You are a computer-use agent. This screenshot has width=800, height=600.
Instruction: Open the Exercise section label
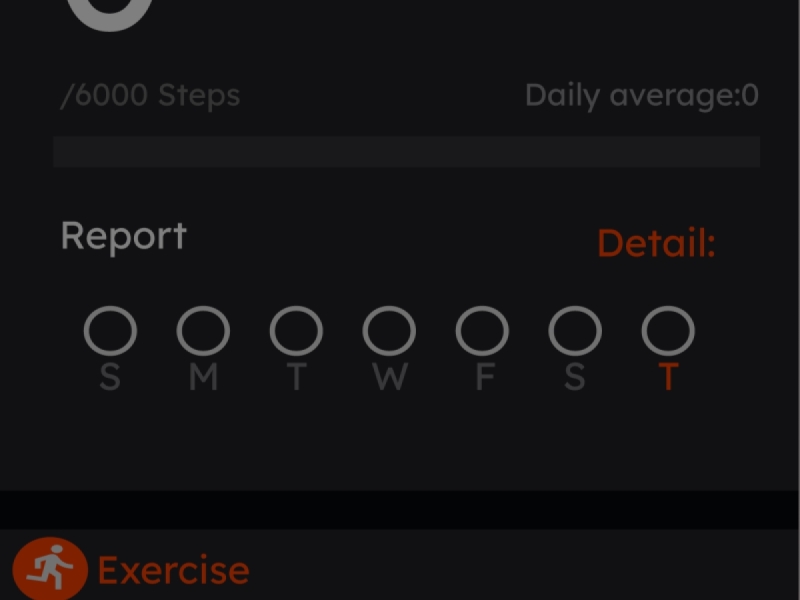[173, 571]
